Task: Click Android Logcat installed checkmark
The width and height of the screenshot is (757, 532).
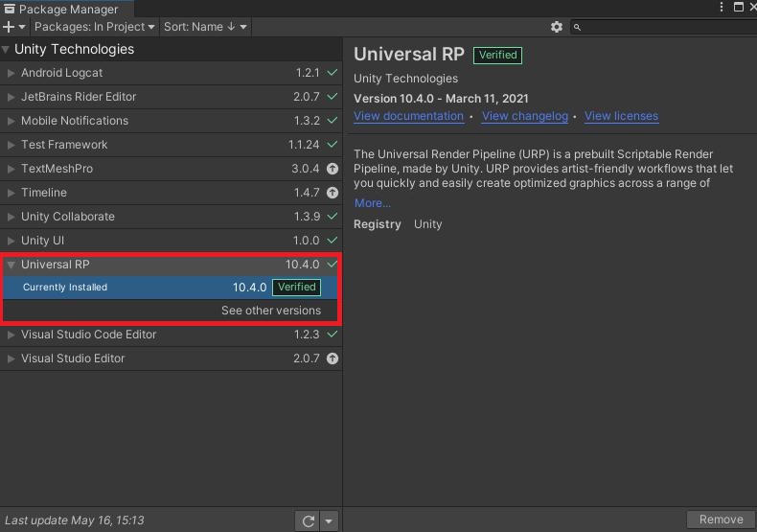Action: (333, 73)
